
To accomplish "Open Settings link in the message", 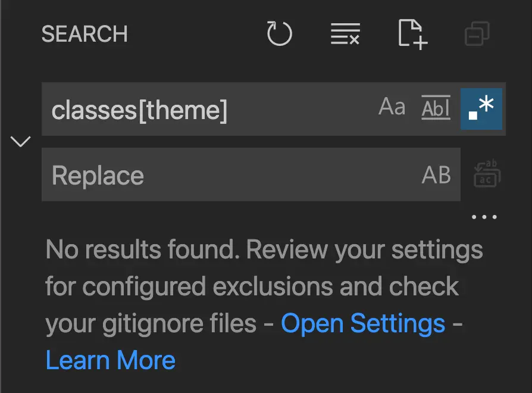I will (363, 323).
